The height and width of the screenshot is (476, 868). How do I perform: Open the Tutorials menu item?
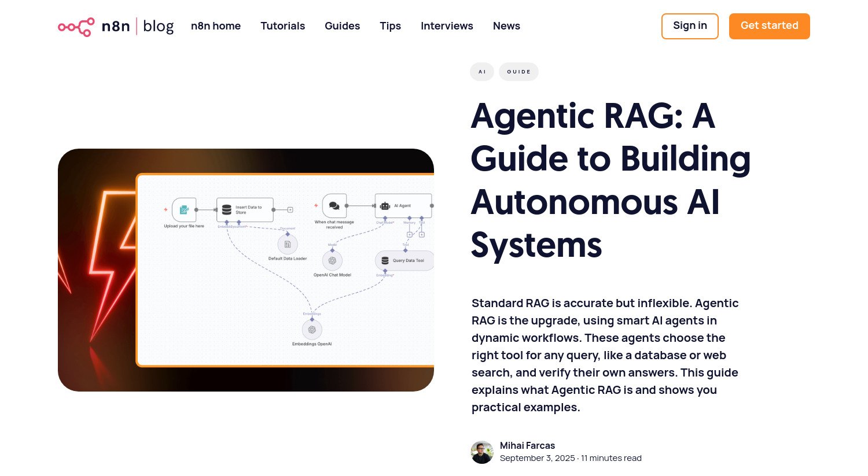282,26
